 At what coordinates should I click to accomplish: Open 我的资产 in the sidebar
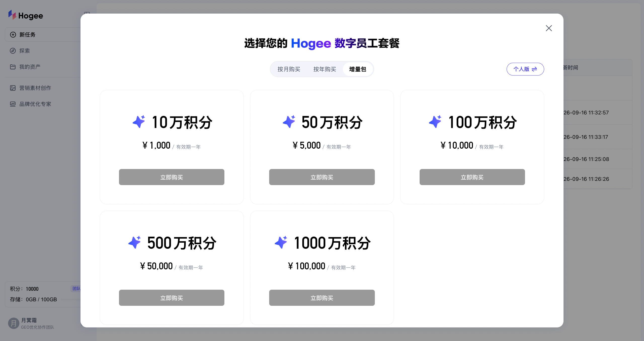point(43,67)
